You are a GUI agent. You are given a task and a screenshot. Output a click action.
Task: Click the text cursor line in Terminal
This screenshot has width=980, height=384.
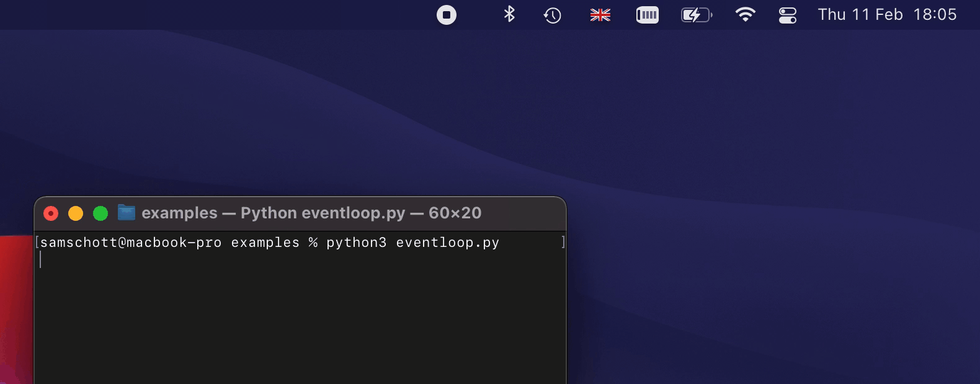tap(40, 259)
